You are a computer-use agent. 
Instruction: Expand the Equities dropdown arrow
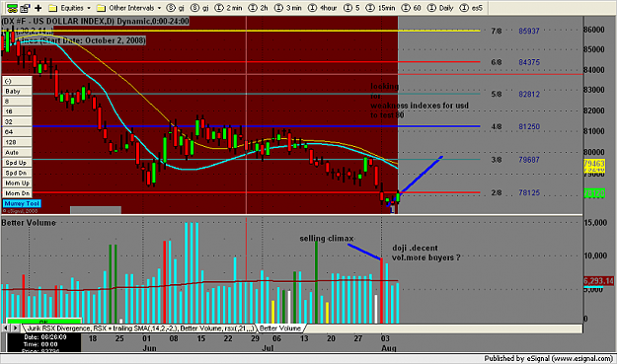[89, 8]
